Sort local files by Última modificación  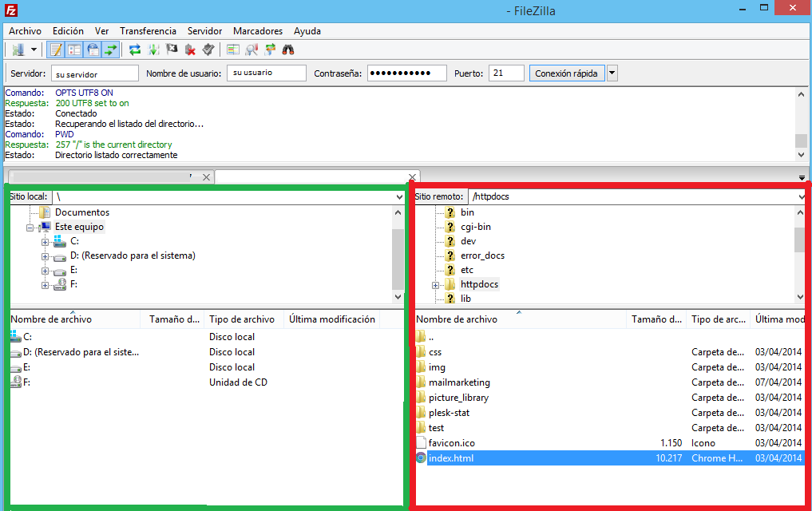[331, 319]
